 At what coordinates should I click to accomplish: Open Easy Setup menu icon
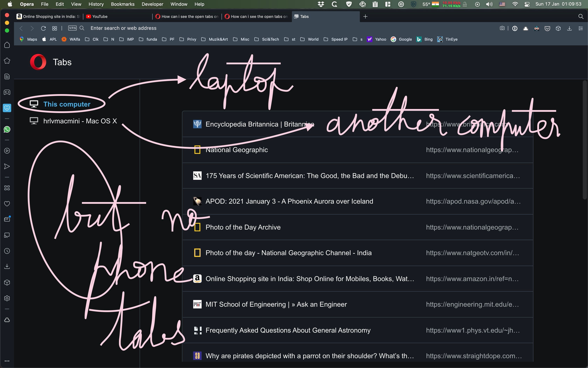(x=581, y=28)
